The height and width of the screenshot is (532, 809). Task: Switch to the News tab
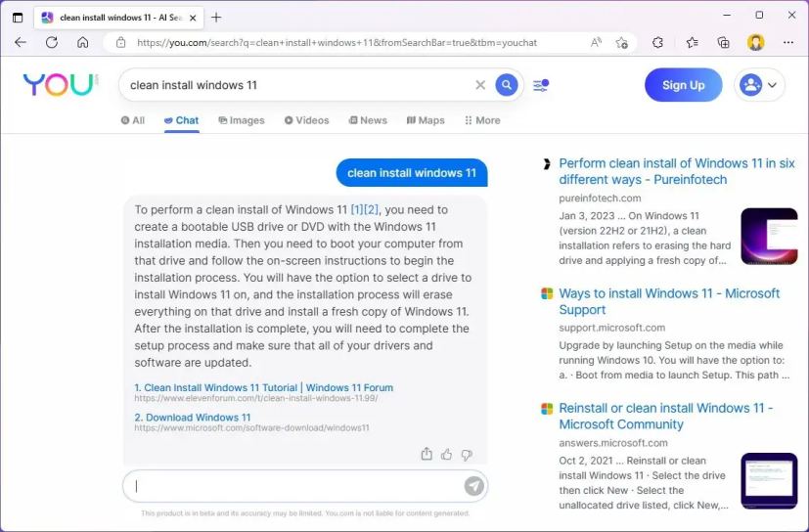click(x=368, y=120)
